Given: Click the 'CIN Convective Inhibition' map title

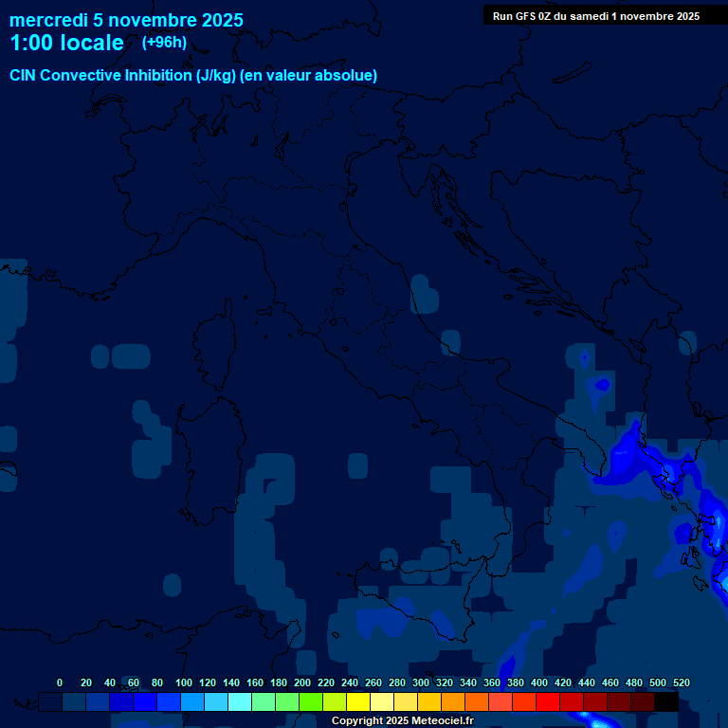Looking at the screenshot, I should 193,76.
